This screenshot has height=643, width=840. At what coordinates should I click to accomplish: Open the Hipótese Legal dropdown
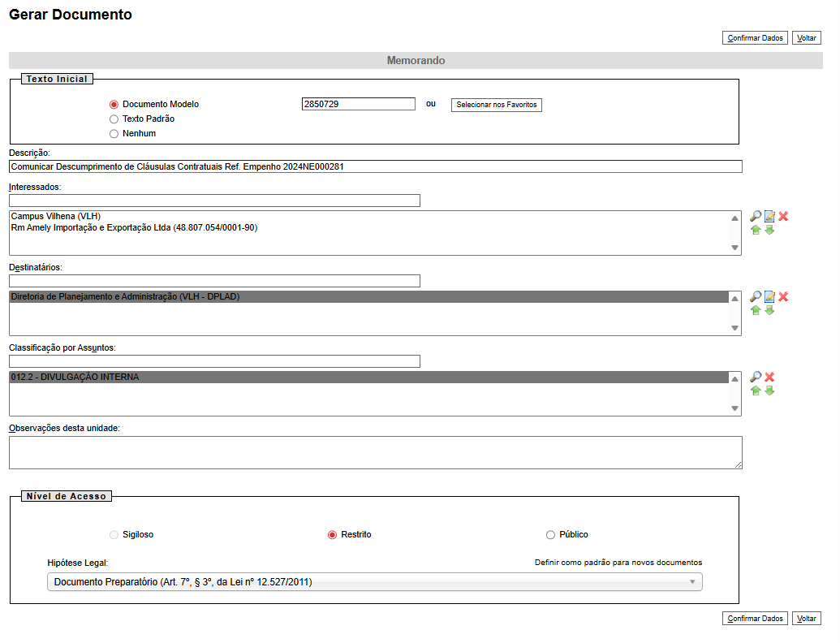(374, 582)
